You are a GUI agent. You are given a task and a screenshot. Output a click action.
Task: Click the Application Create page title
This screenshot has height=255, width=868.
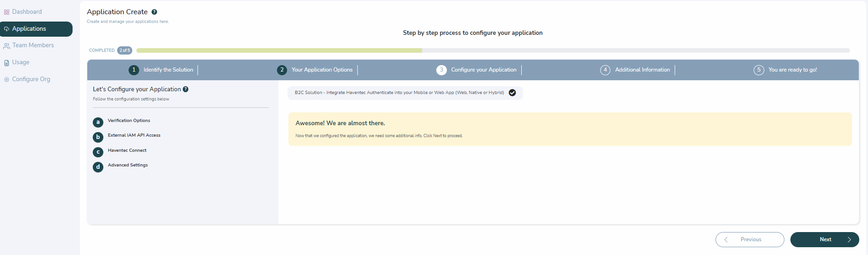117,12
